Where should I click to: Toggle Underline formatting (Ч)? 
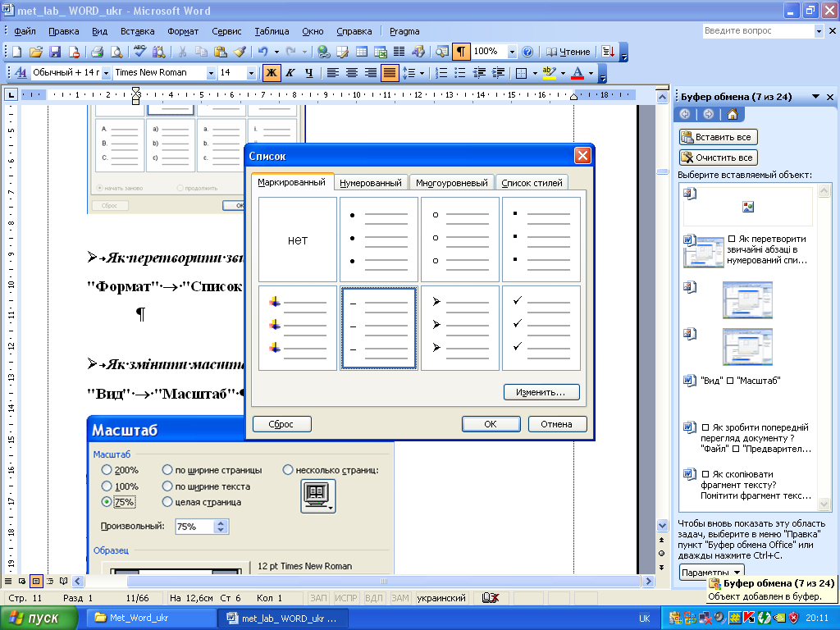(309, 73)
